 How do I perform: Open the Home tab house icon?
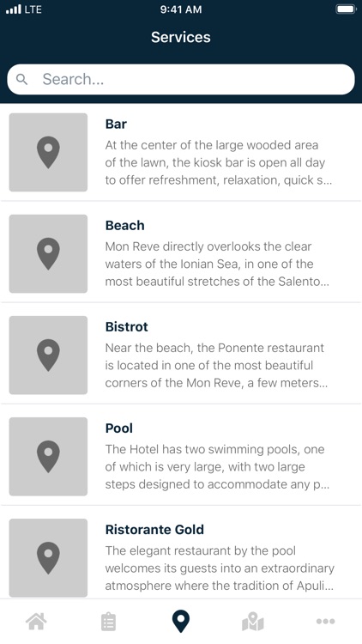coord(36,621)
